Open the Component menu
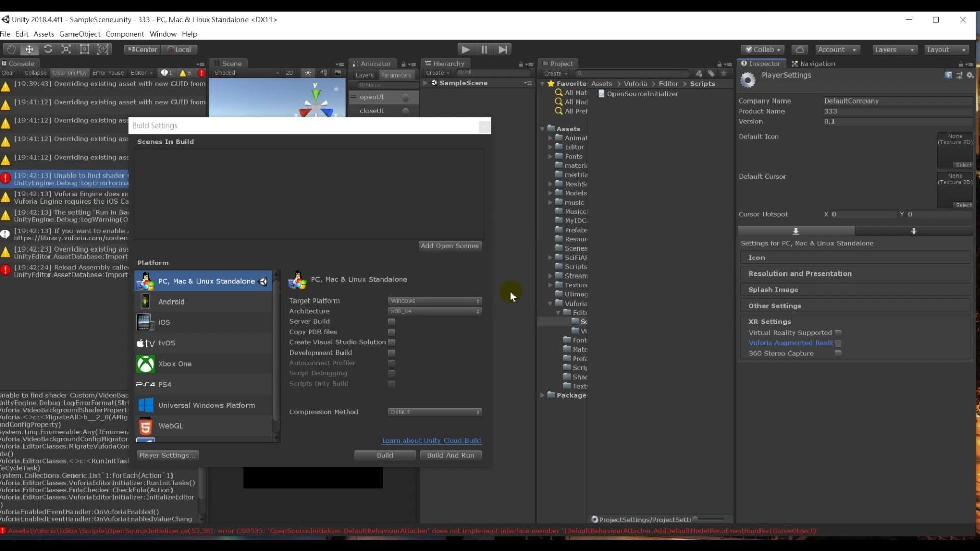The image size is (980, 551). point(125,34)
